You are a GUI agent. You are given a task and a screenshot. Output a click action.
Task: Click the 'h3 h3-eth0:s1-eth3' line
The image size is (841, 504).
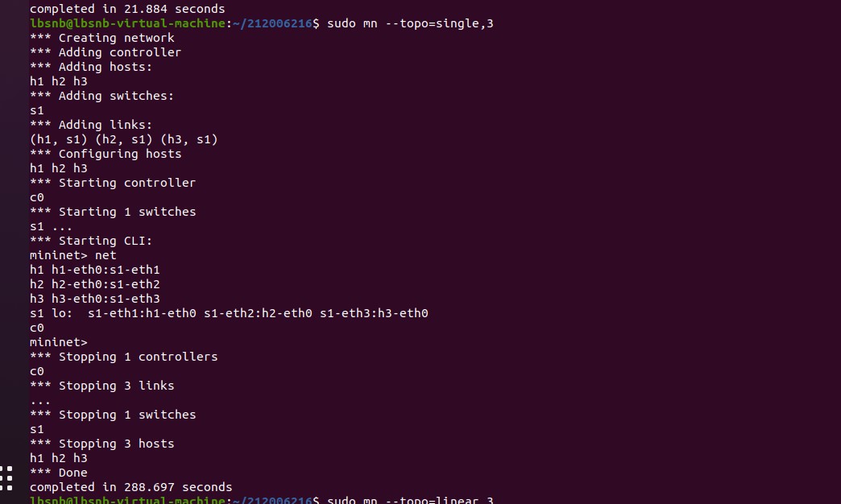pyautogui.click(x=95, y=299)
